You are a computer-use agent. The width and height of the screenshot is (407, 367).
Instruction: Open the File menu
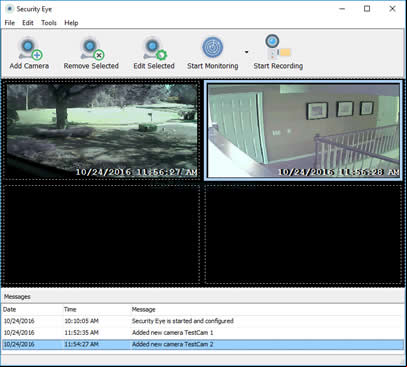[x=10, y=23]
